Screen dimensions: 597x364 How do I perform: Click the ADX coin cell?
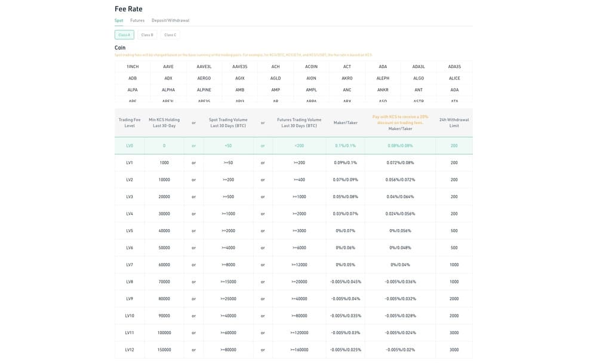[168, 78]
